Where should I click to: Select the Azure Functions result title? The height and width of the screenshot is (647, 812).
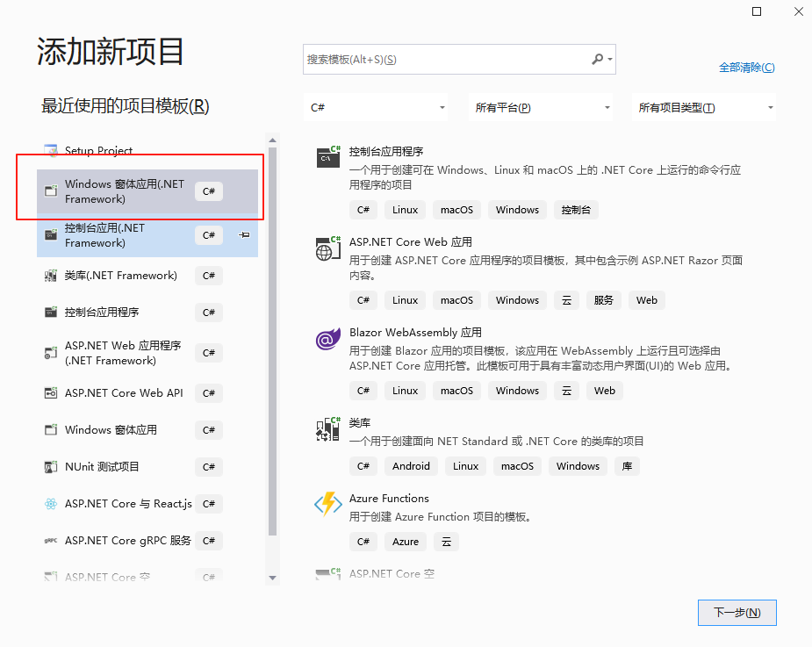click(389, 499)
